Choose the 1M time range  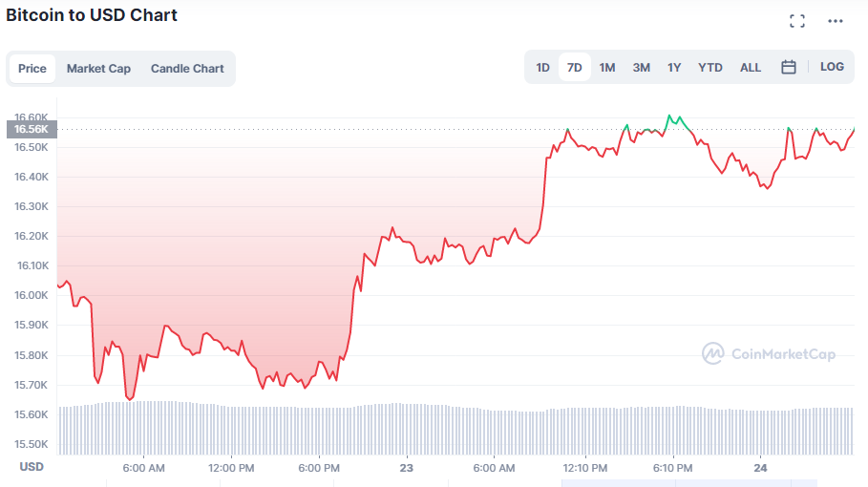click(x=606, y=67)
